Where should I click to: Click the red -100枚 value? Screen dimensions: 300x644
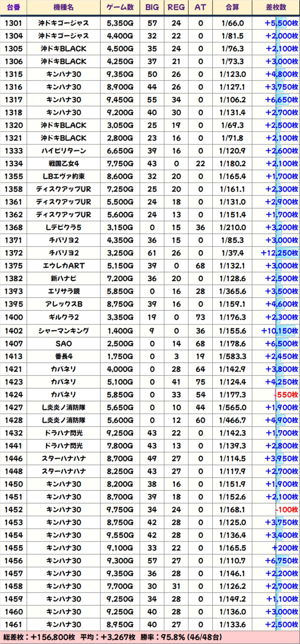[x=286, y=510]
